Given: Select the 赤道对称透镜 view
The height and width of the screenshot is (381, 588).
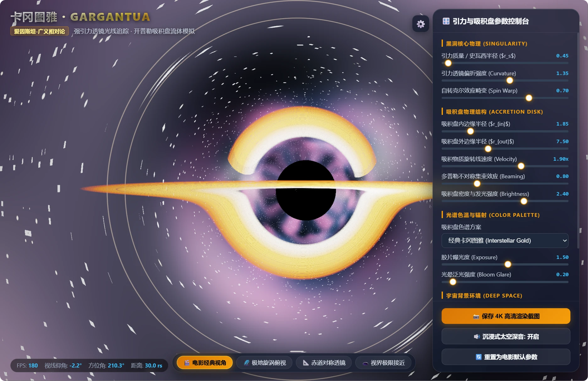Looking at the screenshot, I should pyautogui.click(x=324, y=363).
